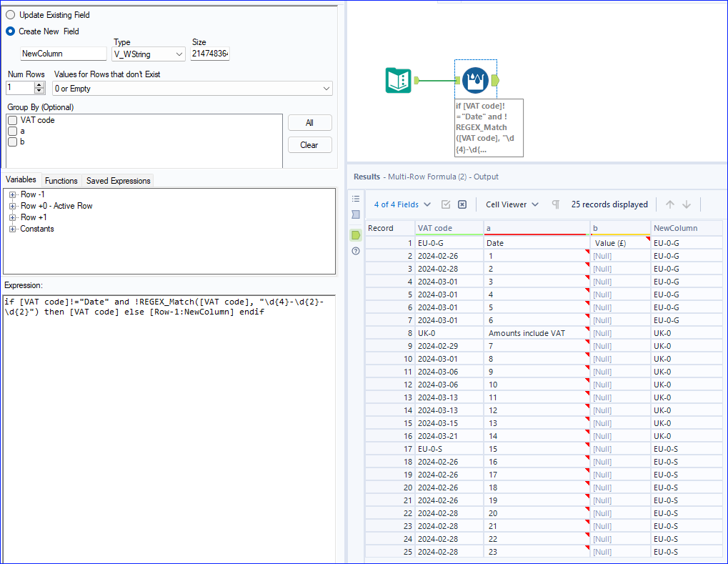Image resolution: width=728 pixels, height=564 pixels.
Task: Click the Multi-Row Formula output anchor
Action: (495, 80)
